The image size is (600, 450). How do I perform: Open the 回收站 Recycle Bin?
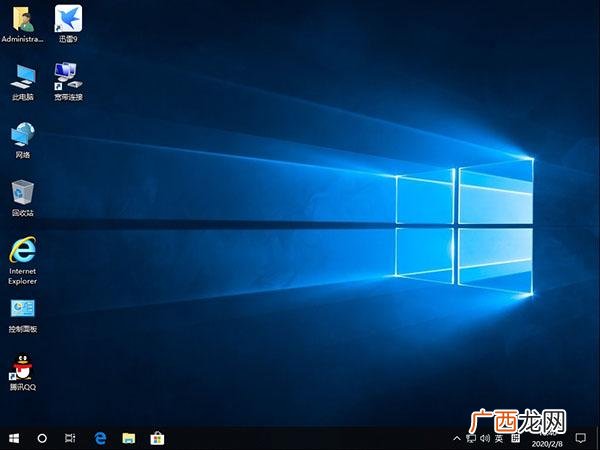[x=23, y=198]
